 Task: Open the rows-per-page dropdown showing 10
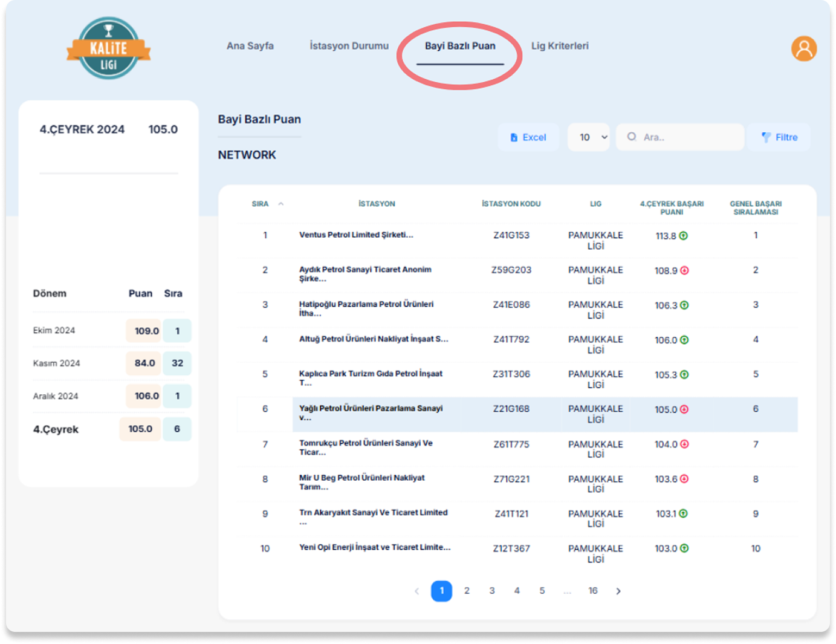[x=588, y=137]
